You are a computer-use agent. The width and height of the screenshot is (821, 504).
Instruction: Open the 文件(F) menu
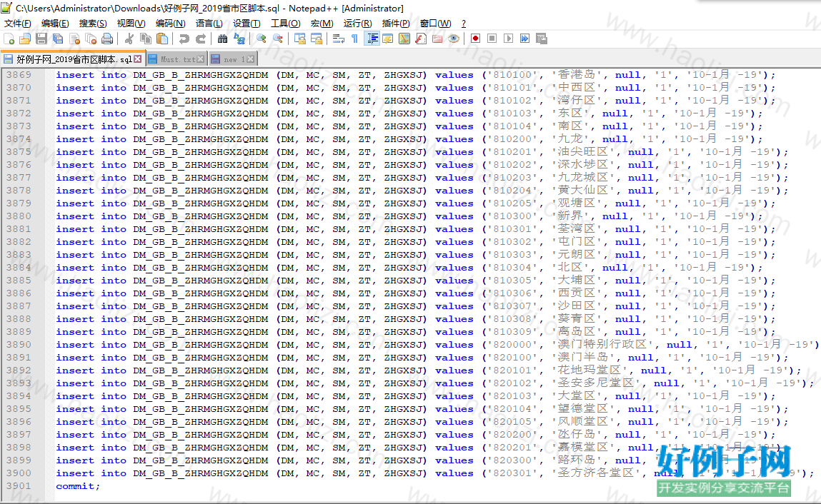(x=18, y=24)
